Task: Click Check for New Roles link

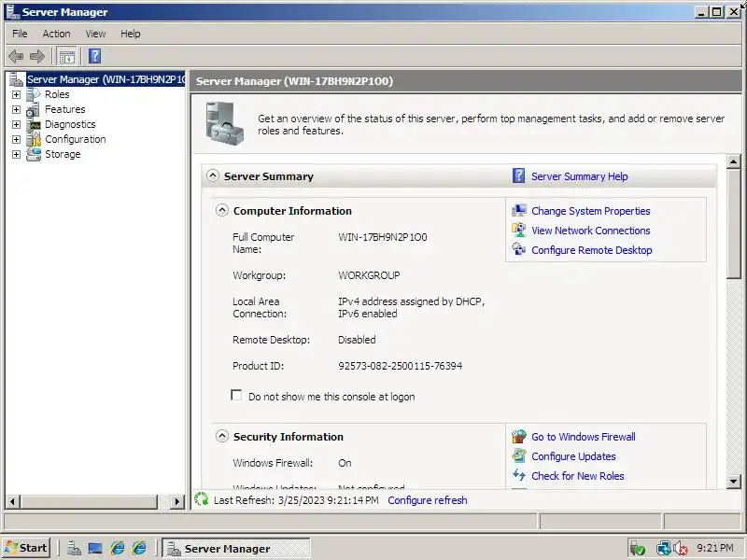Action: (x=577, y=476)
